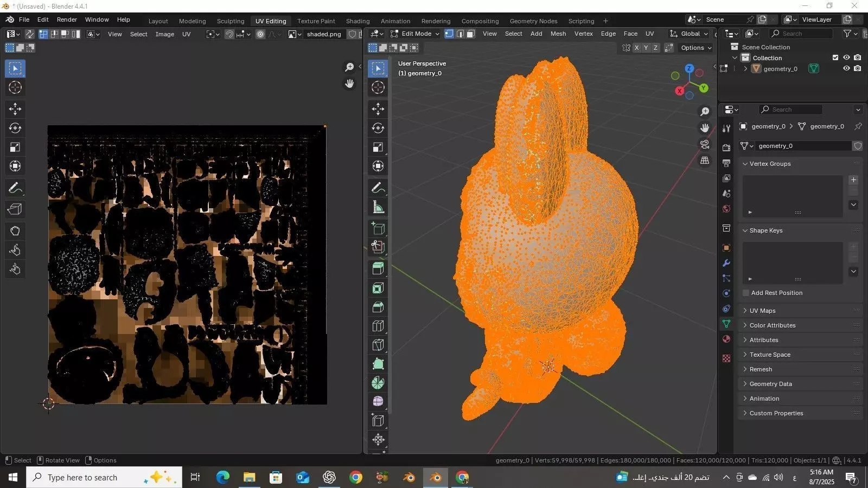Select the Annotate tool in UV editor toolbar

pyautogui.click(x=15, y=188)
